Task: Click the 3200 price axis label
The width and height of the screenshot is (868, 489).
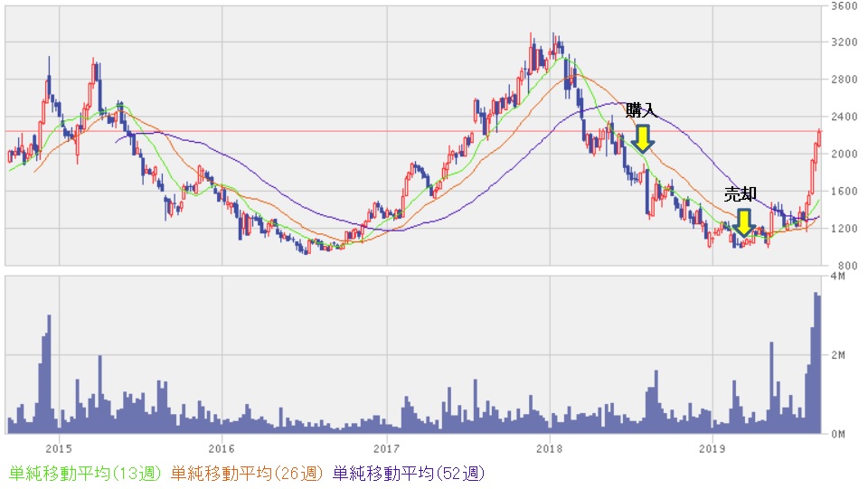Action: click(844, 42)
